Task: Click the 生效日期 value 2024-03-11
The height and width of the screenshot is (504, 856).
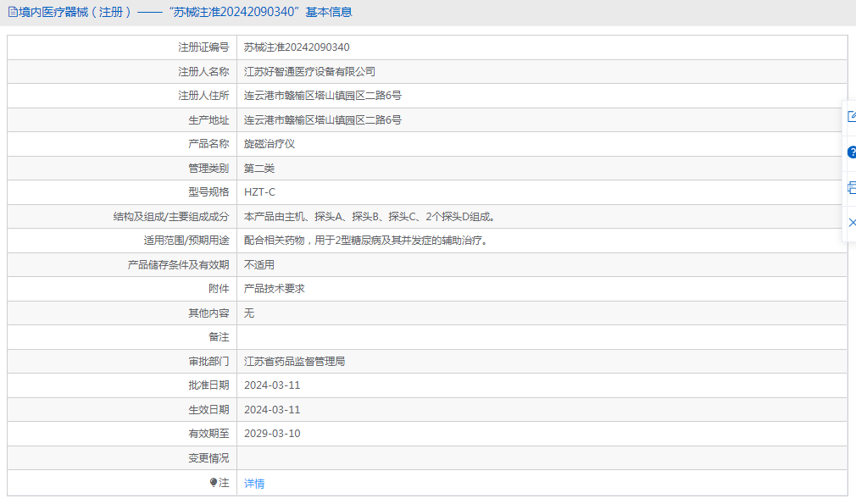Action: pos(272,410)
